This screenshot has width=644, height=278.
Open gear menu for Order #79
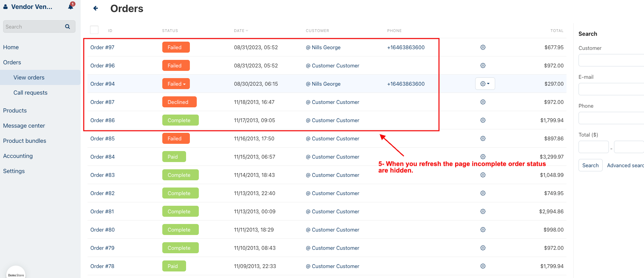[483, 248]
